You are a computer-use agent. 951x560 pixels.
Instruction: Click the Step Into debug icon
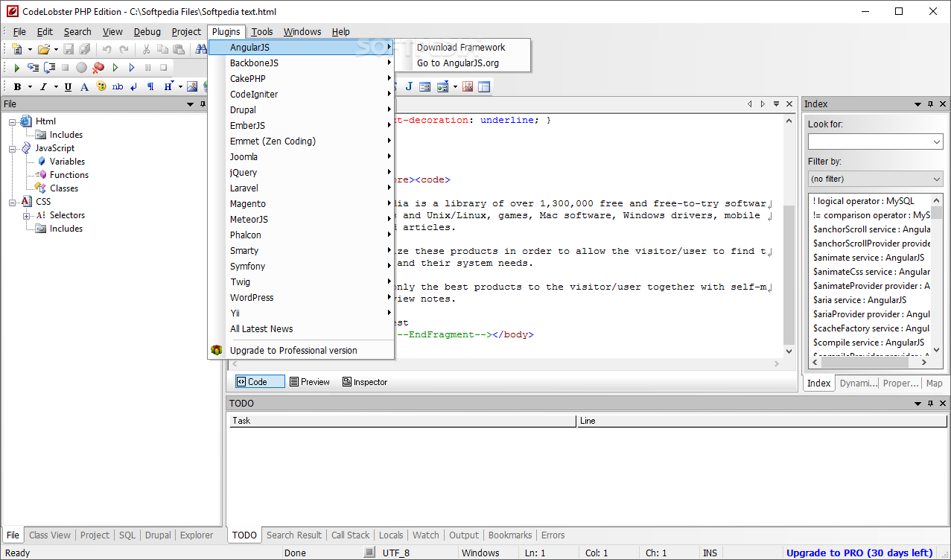[34, 68]
